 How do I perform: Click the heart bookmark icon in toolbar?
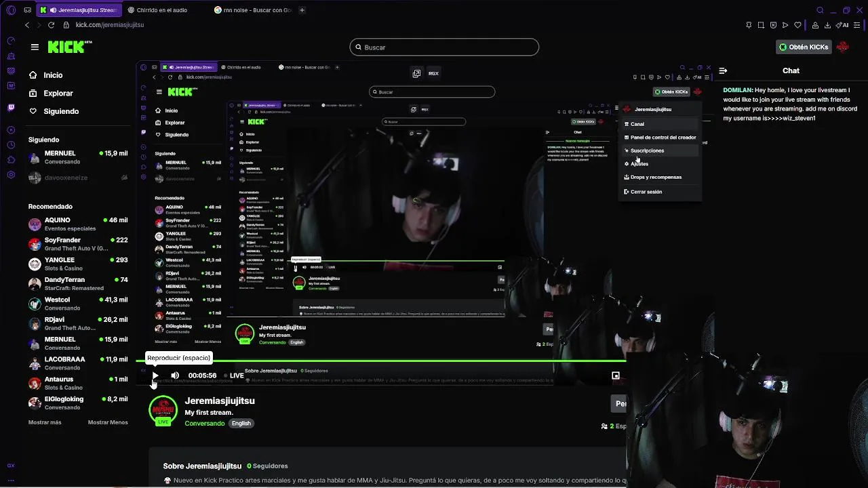point(797,25)
